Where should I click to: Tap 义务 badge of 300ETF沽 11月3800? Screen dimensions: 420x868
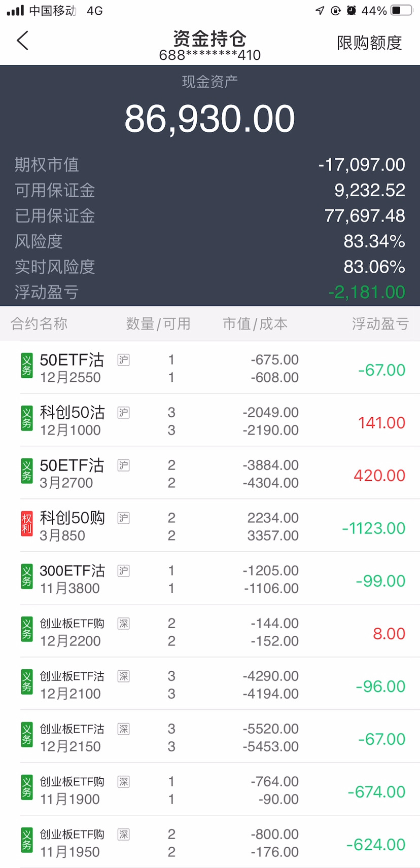coord(27,577)
